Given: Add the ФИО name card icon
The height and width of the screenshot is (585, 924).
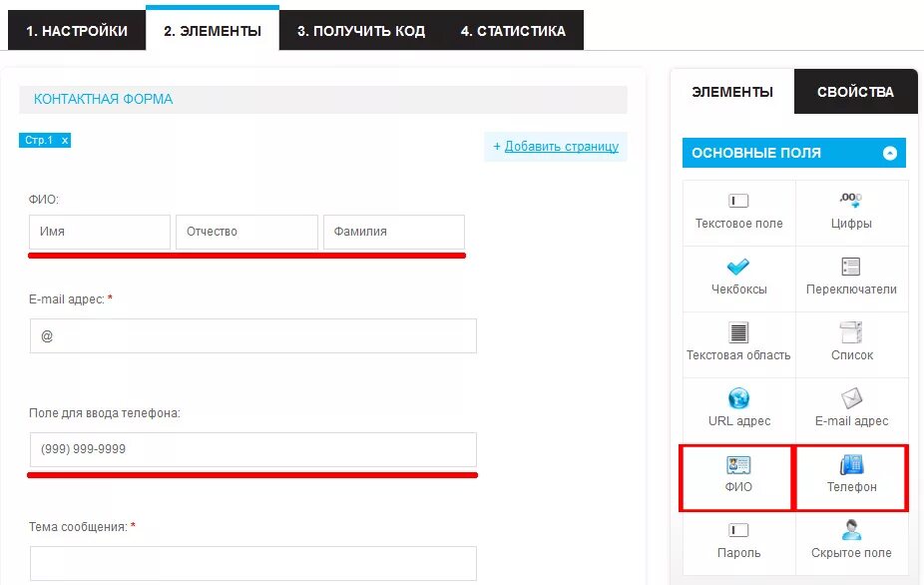Looking at the screenshot, I should (738, 464).
